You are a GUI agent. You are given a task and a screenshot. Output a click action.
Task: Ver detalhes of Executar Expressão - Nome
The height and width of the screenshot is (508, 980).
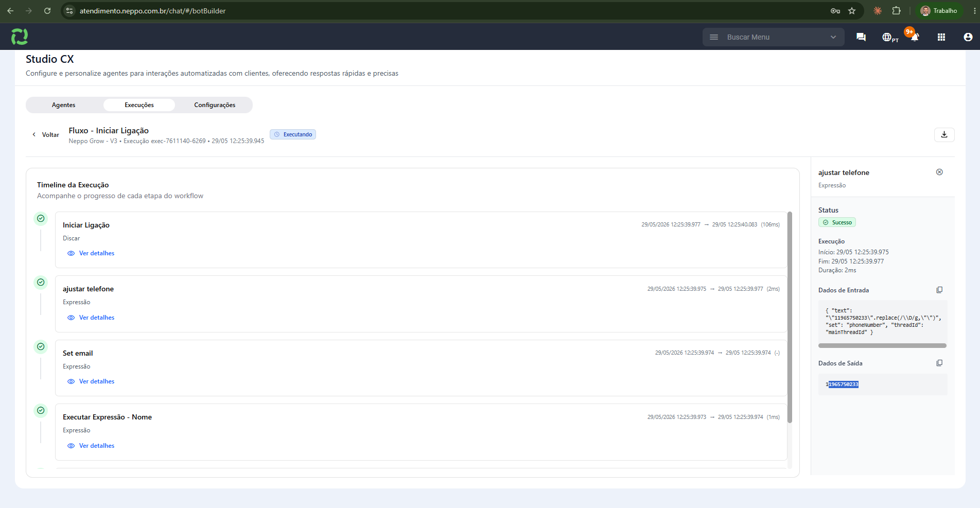click(x=91, y=446)
